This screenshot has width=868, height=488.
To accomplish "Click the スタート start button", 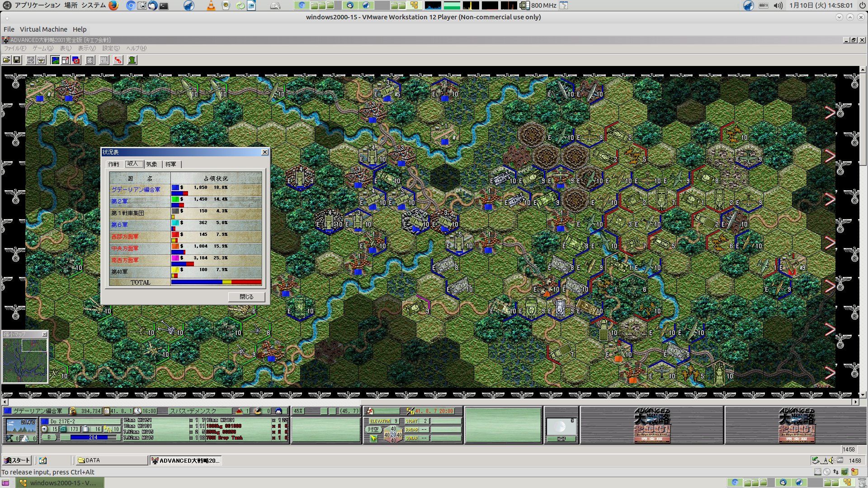I will 17,460.
